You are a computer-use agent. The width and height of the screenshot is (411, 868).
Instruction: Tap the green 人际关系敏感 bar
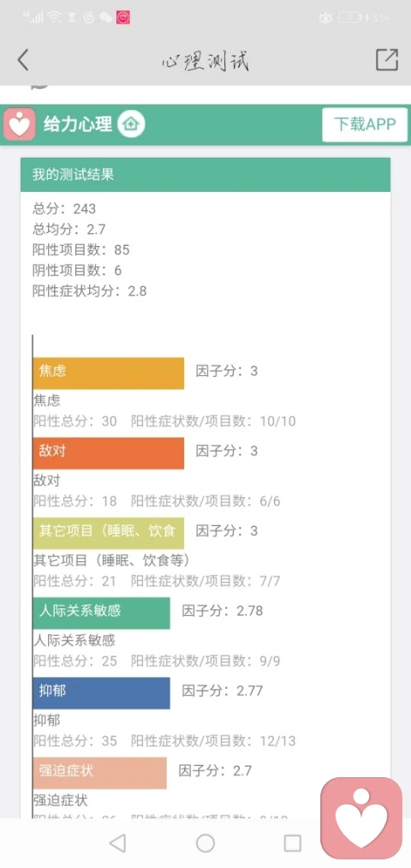101,613
